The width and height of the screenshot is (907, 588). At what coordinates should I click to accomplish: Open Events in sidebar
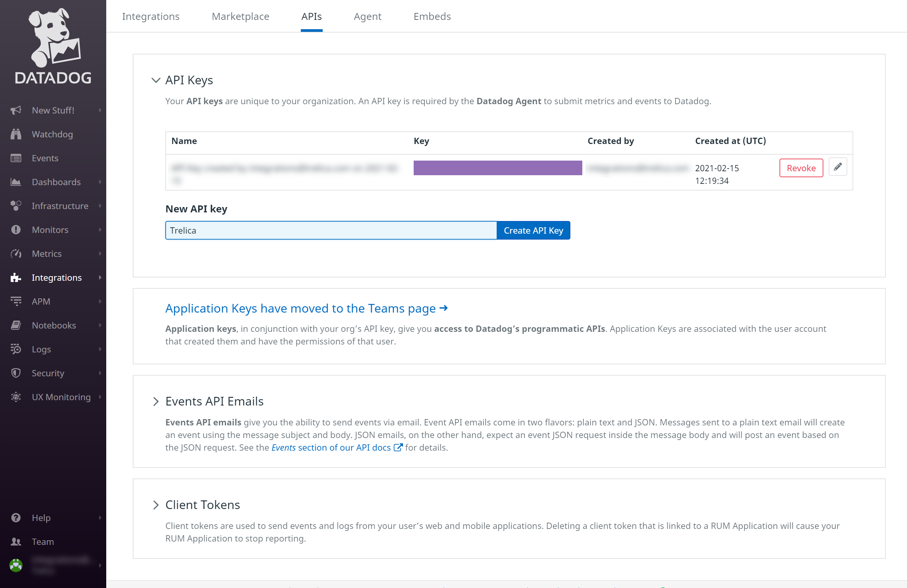pyautogui.click(x=45, y=158)
